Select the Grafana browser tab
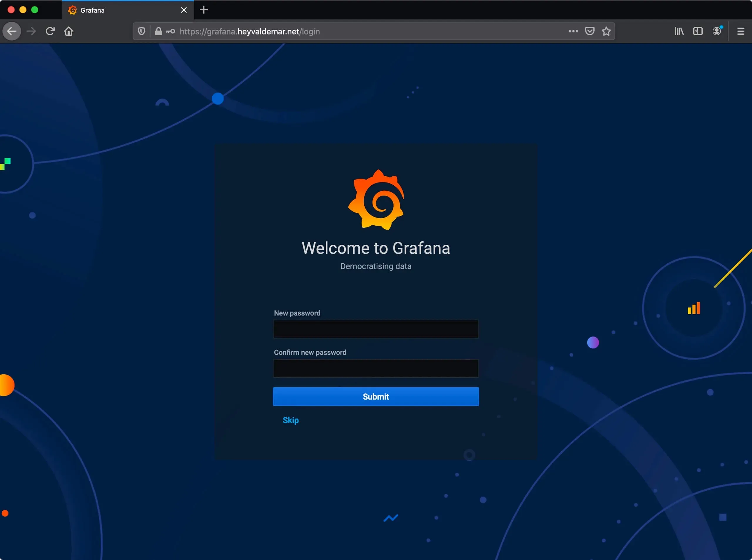This screenshot has height=560, width=752. tap(128, 10)
